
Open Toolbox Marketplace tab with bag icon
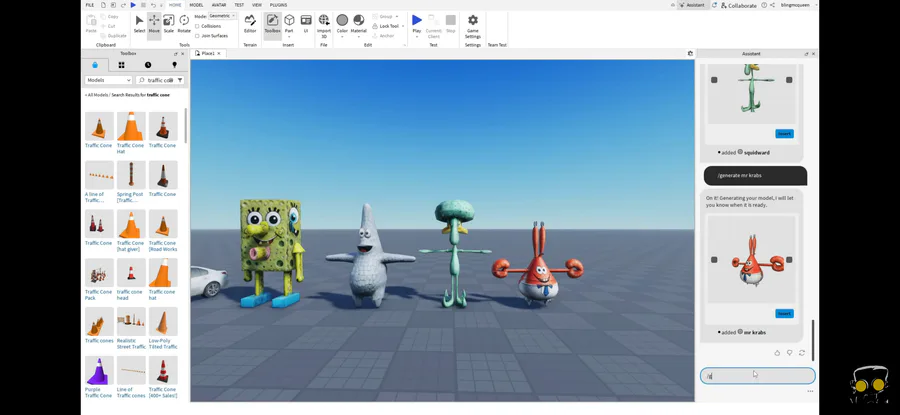tap(95, 65)
